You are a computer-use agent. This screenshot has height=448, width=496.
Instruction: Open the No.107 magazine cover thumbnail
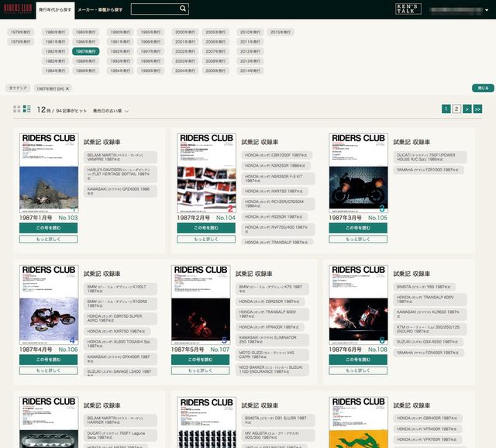click(x=201, y=305)
